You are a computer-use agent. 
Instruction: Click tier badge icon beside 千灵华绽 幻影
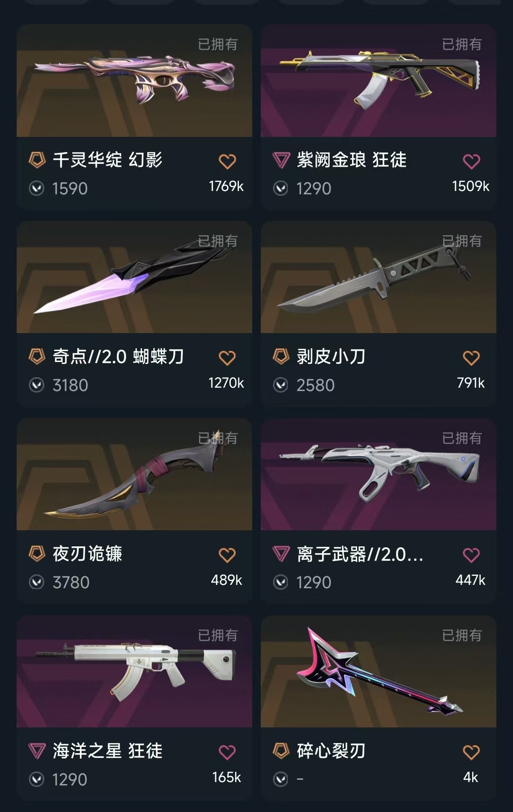pos(37,160)
